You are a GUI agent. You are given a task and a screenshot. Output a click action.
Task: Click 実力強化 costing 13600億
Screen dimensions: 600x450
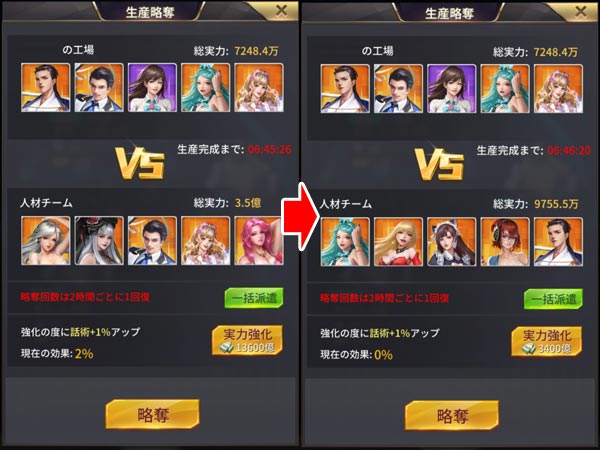point(247,340)
